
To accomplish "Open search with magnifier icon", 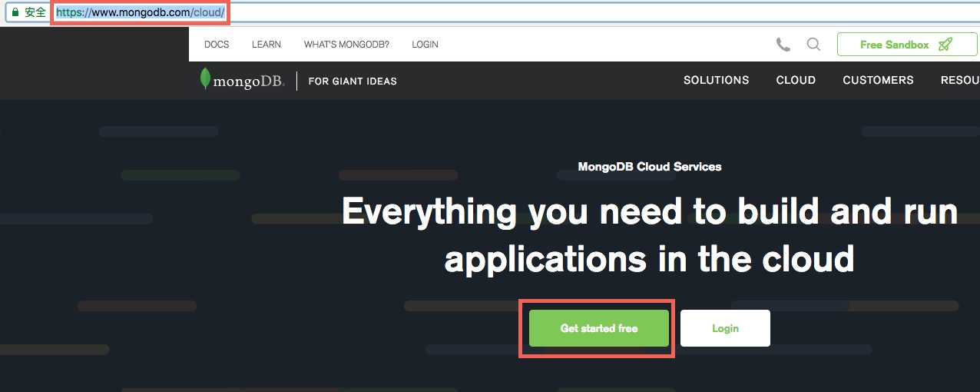I will pyautogui.click(x=813, y=45).
